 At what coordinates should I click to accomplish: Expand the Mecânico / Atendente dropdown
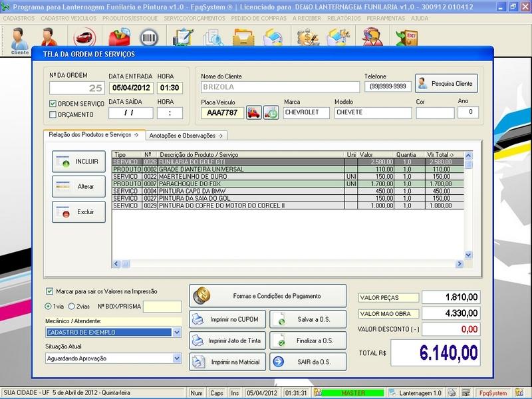point(176,332)
